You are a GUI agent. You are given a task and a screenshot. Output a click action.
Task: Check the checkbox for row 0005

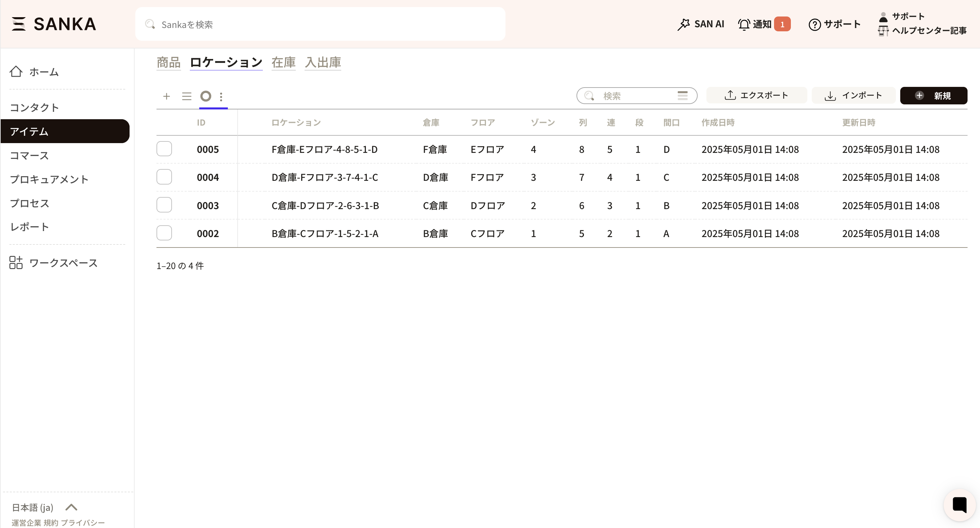coord(164,149)
